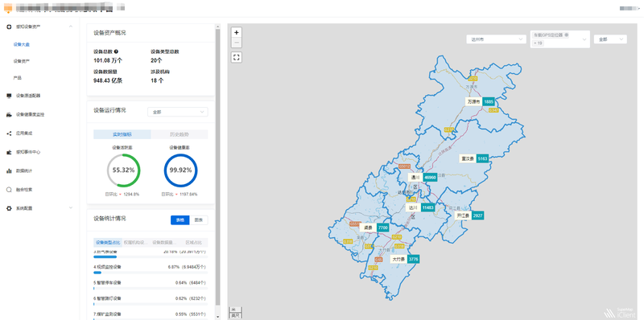The image size is (644, 320).
Task: Select the 区域占比 tab
Action: point(193,243)
